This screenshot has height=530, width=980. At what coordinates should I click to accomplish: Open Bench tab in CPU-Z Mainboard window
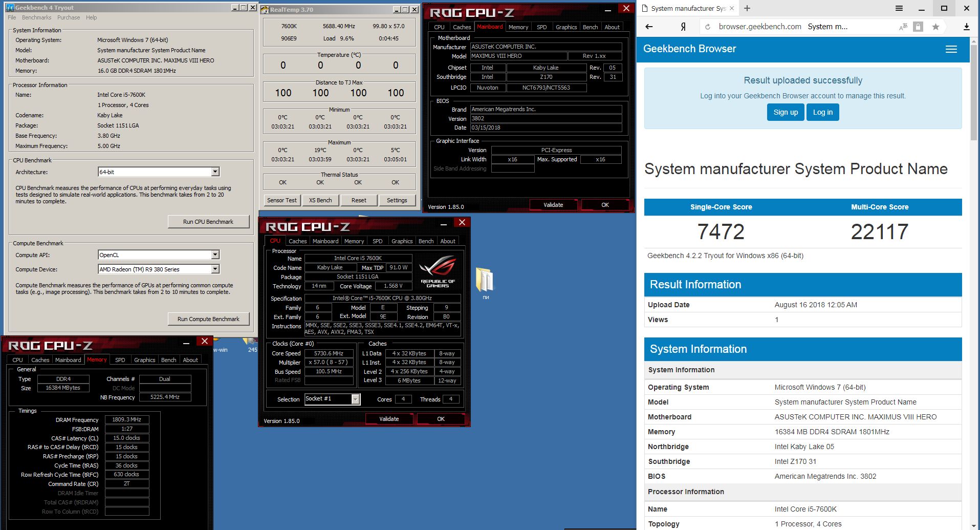click(590, 27)
